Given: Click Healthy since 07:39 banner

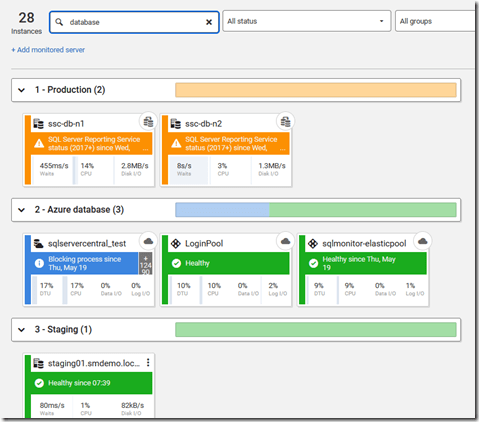Looking at the screenshot, I should (x=92, y=383).
